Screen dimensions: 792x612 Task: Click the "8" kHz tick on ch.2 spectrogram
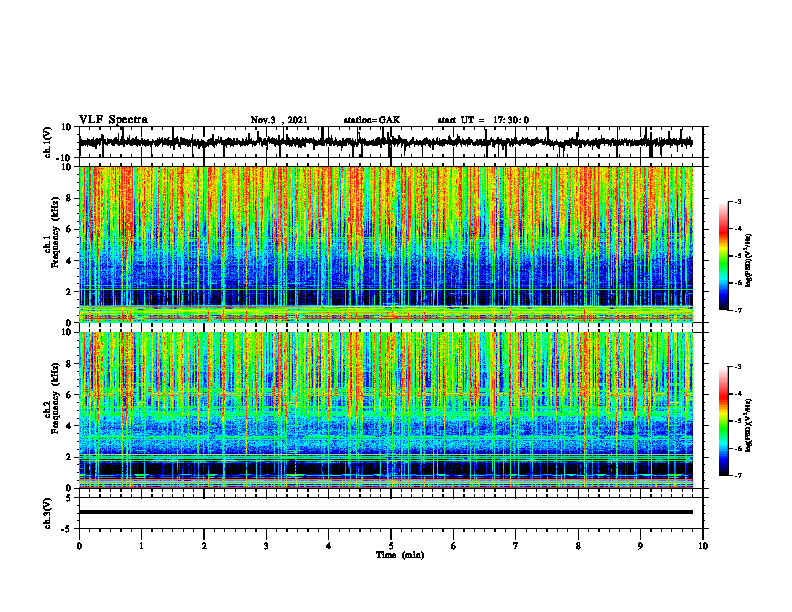tap(69, 364)
